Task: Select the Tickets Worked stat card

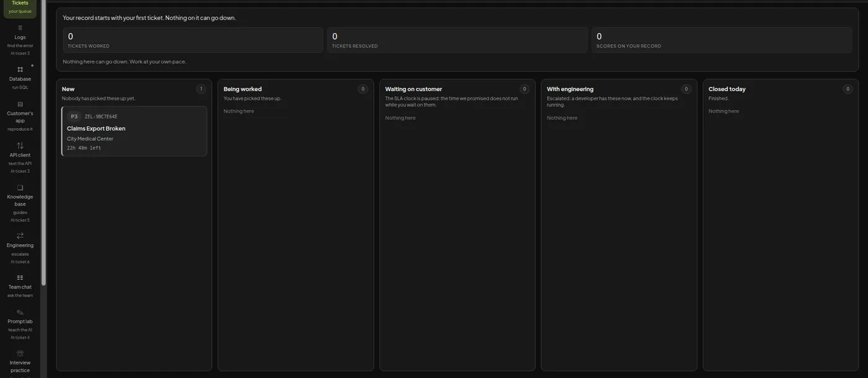Action: point(193,40)
